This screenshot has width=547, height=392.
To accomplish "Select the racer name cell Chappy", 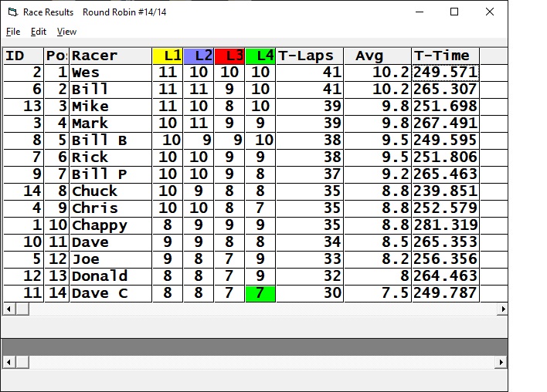I will [x=110, y=225].
